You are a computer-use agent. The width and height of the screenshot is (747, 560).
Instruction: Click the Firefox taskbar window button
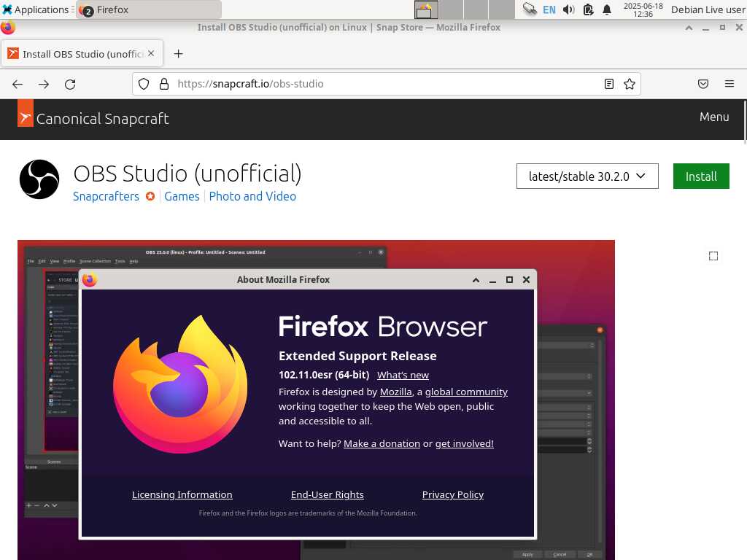click(x=149, y=9)
